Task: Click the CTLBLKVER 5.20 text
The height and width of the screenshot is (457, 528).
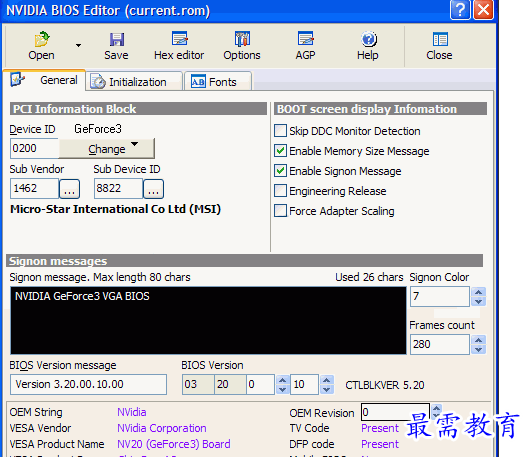Action: coord(385,385)
